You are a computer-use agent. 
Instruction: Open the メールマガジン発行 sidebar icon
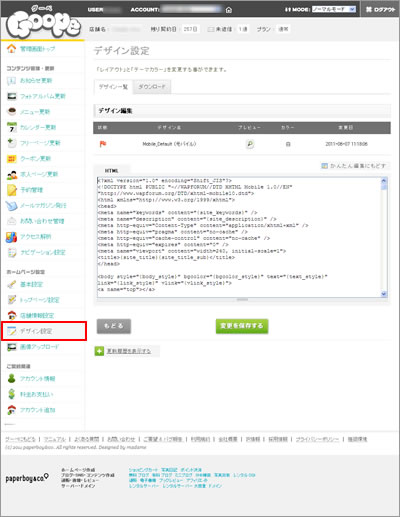(12, 206)
